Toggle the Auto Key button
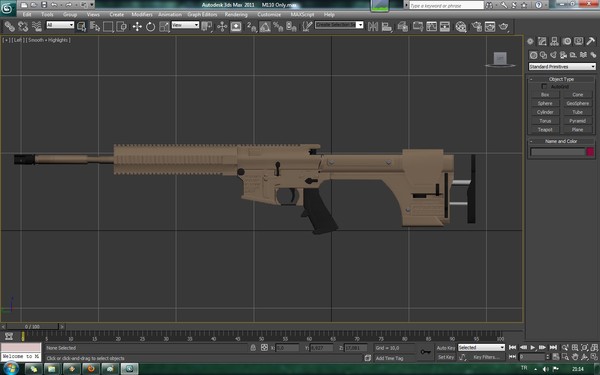This screenshot has height=375, width=600. point(446,348)
